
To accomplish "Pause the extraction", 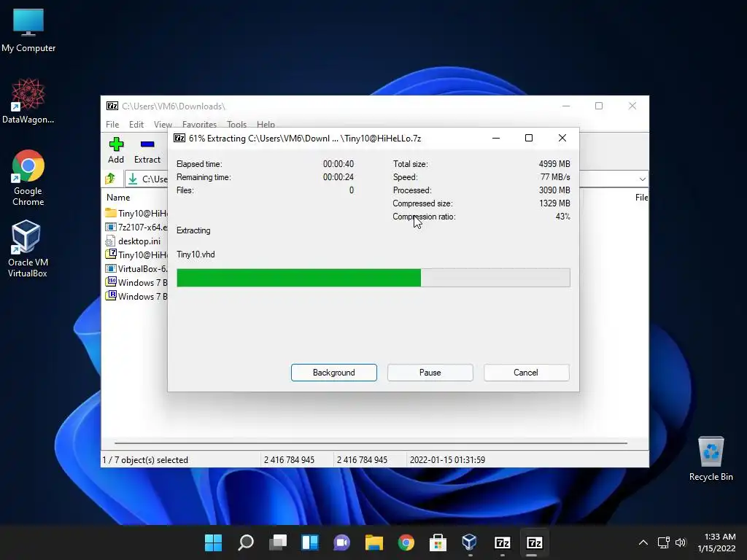I will (430, 373).
